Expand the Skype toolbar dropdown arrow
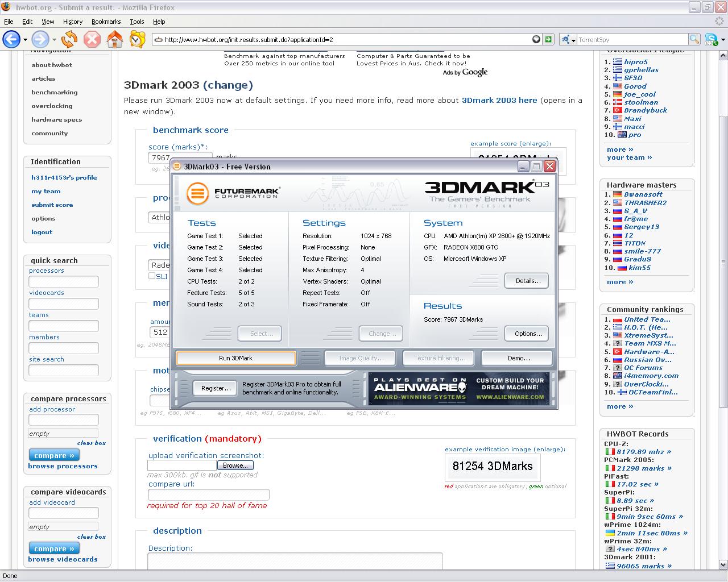Screen dimensions: 728x582 [x=723, y=40]
